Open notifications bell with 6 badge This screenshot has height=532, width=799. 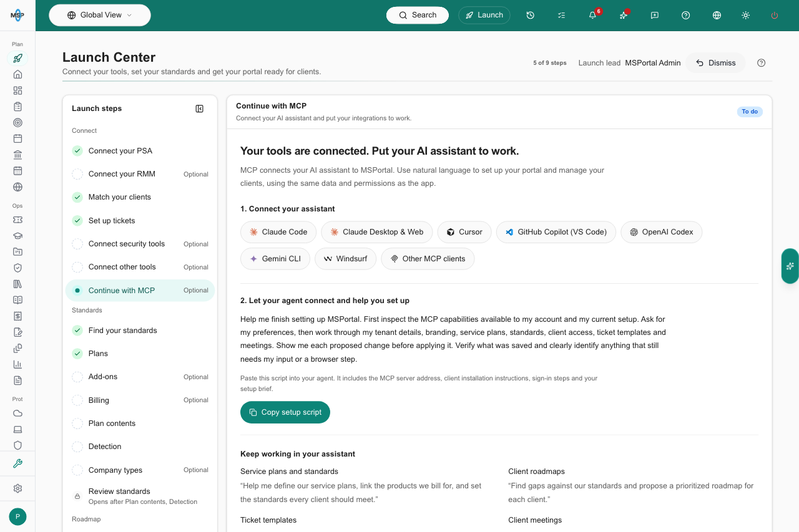[x=592, y=15]
